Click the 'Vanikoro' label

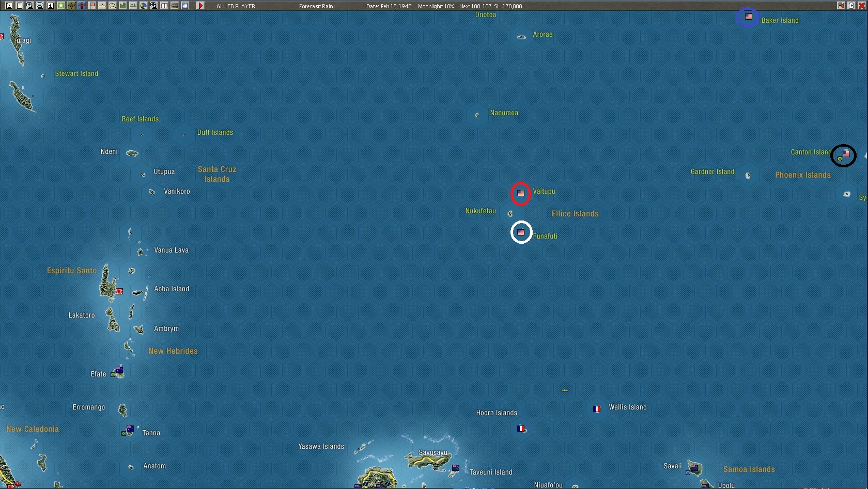pyautogui.click(x=177, y=192)
